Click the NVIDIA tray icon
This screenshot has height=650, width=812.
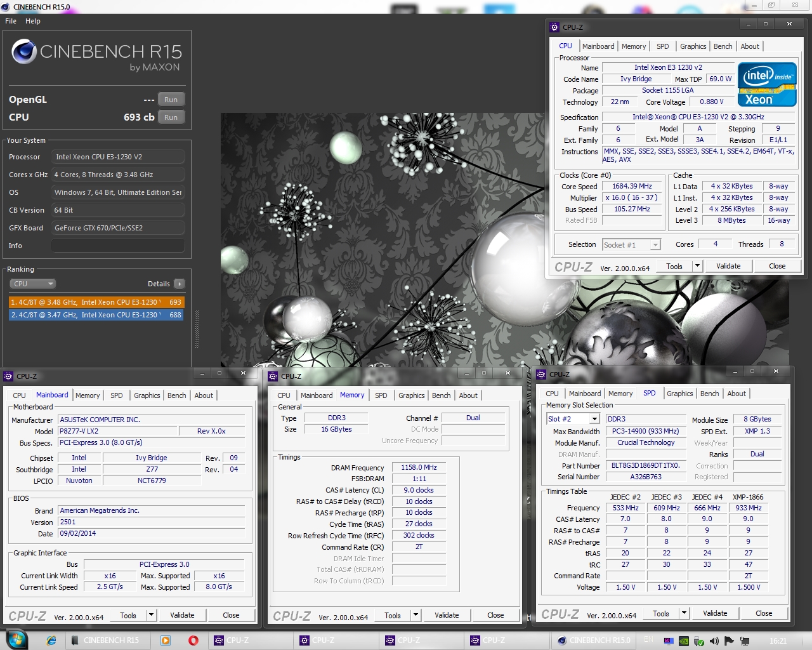(x=684, y=641)
